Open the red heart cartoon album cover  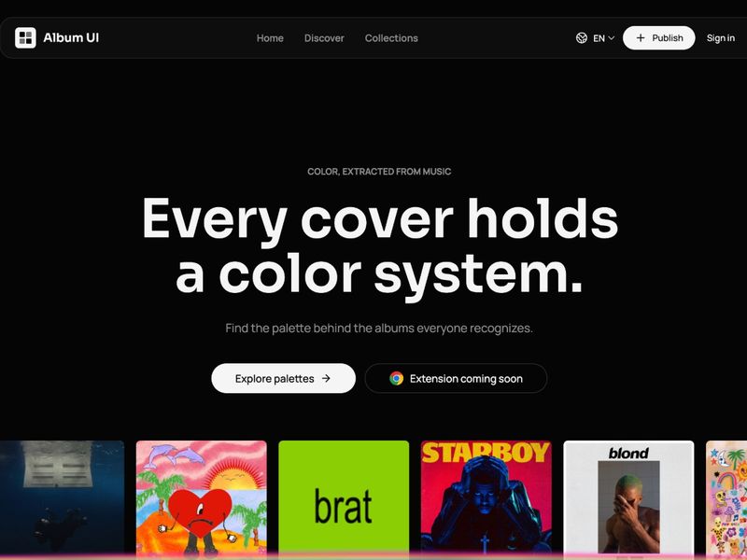[x=202, y=497]
